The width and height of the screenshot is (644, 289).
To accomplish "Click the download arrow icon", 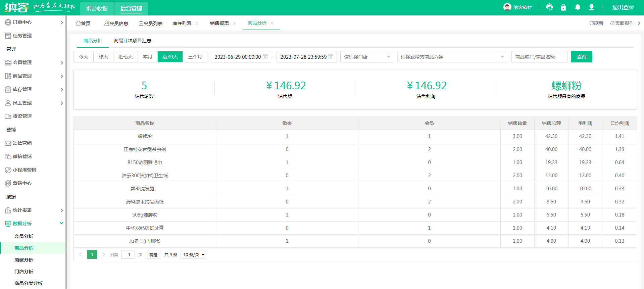I will point(592,7).
